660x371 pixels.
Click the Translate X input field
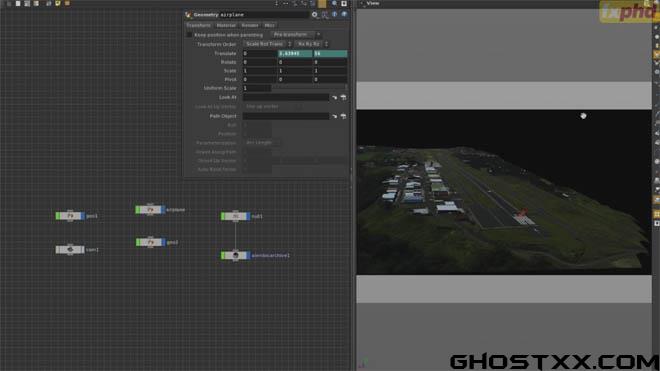[260, 53]
